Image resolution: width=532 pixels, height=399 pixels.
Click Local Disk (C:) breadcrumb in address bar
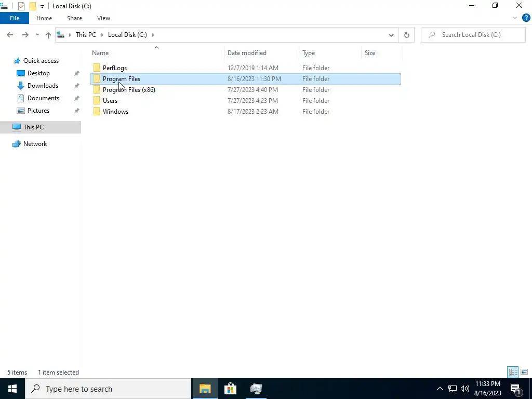tap(127, 35)
